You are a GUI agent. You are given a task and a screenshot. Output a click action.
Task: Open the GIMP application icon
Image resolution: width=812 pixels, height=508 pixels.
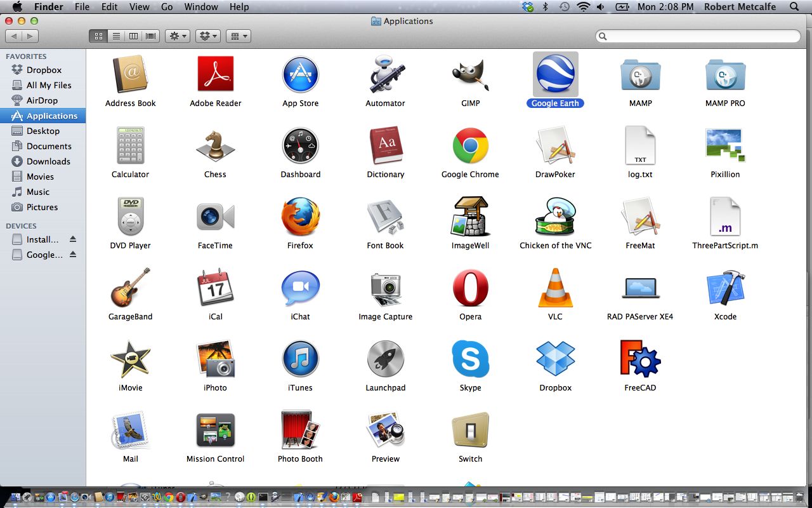click(470, 76)
